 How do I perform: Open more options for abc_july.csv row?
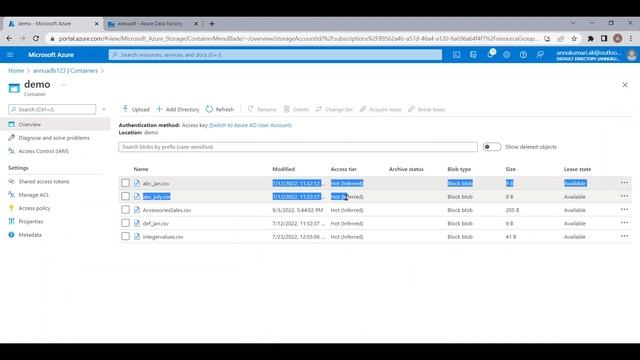click(x=624, y=196)
